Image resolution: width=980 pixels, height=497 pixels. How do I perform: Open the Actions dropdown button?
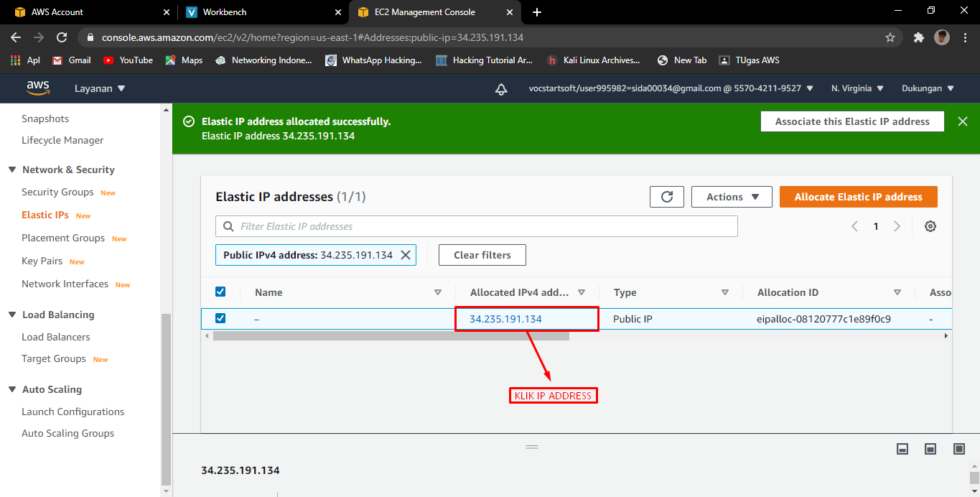pyautogui.click(x=732, y=197)
